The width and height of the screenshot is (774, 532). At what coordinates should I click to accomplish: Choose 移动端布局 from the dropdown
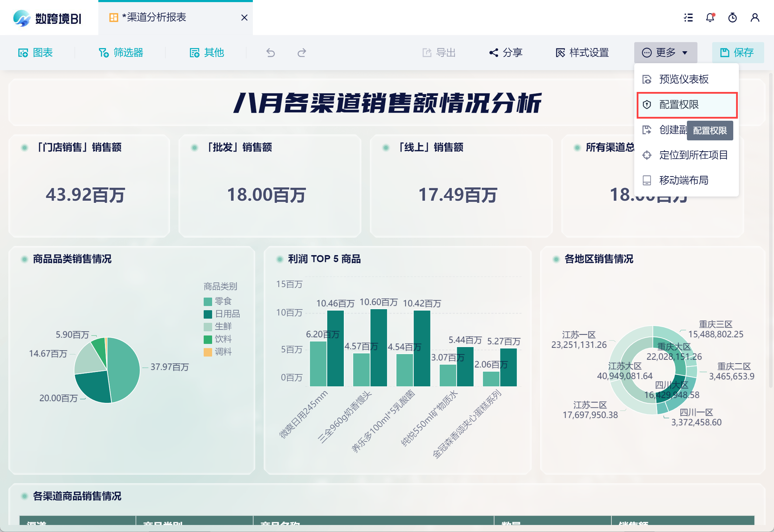(683, 180)
